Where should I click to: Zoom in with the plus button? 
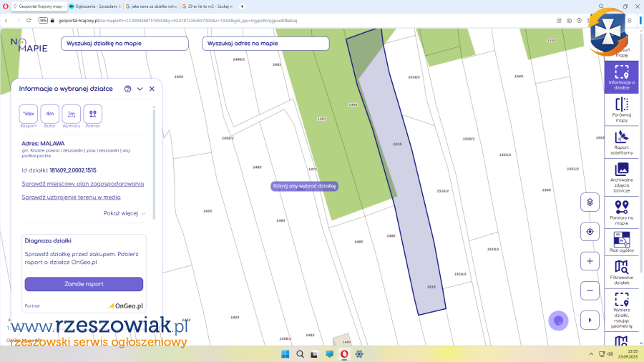pos(590,261)
